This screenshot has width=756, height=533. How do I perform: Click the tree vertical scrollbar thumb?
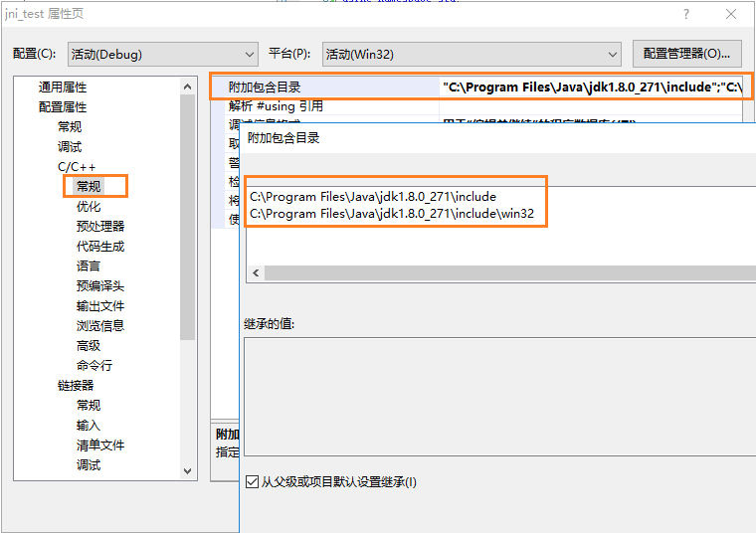click(x=188, y=218)
